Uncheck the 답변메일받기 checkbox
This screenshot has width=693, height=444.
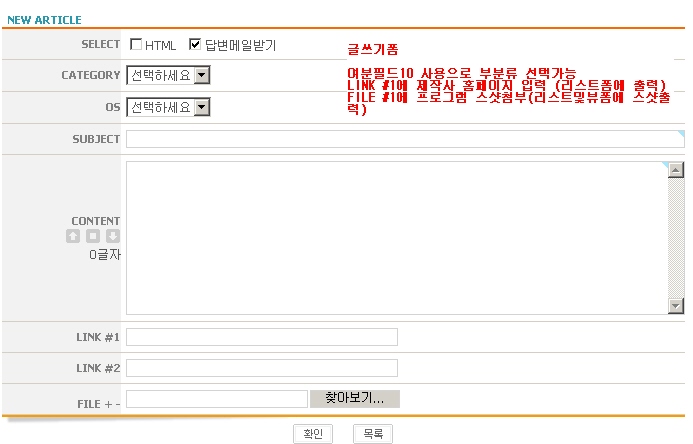[x=195, y=44]
